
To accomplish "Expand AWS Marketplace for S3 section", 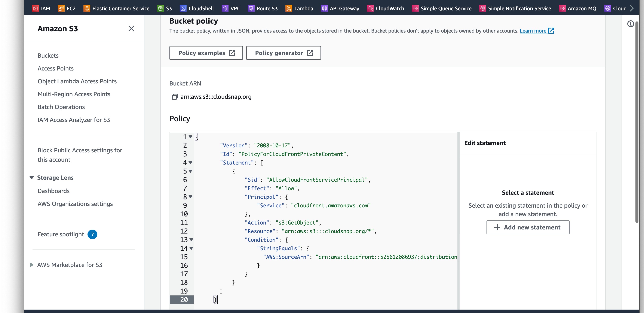I will [31, 265].
